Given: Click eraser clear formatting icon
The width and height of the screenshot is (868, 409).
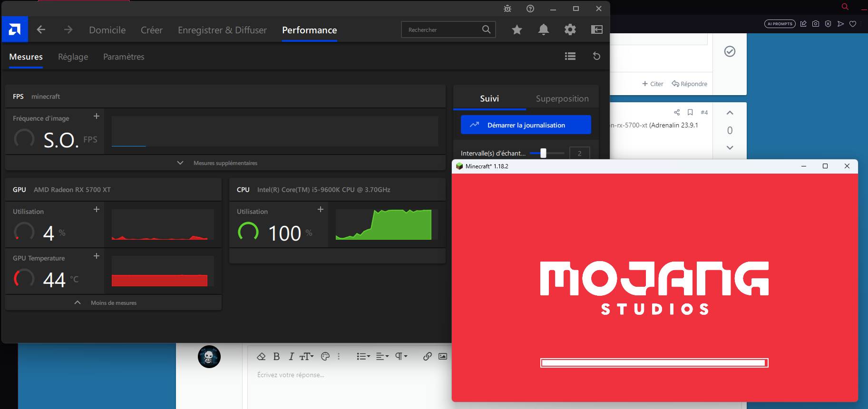Looking at the screenshot, I should pos(261,356).
